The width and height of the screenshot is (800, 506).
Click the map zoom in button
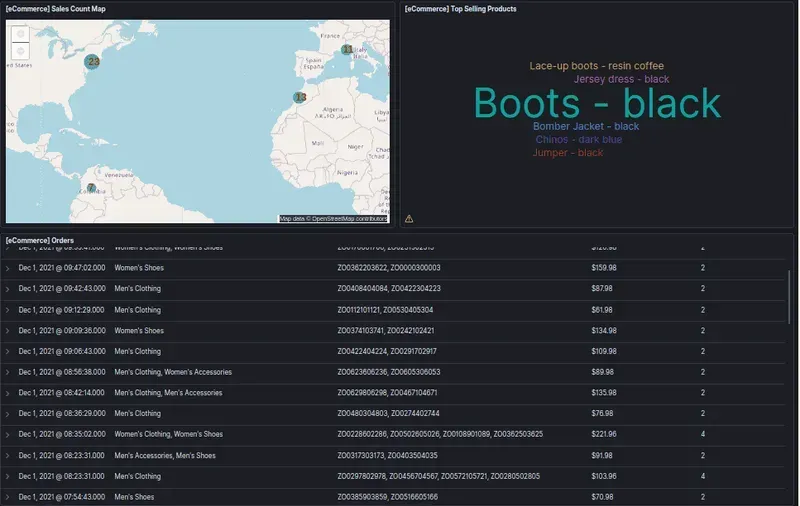(x=22, y=33)
